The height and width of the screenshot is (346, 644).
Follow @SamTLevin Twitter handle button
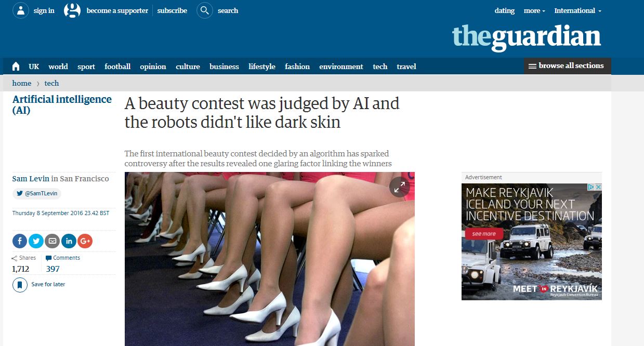point(36,194)
